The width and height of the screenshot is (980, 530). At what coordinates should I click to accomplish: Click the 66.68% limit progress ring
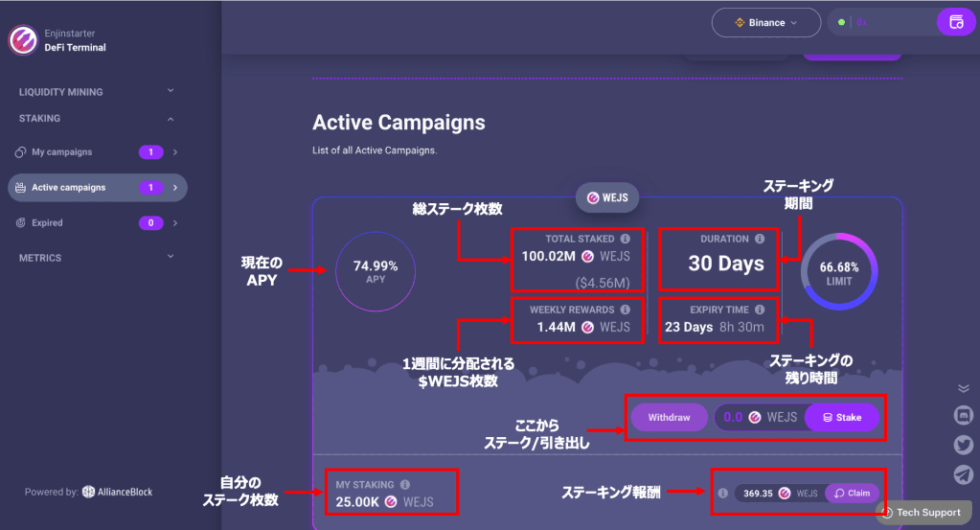tap(839, 273)
